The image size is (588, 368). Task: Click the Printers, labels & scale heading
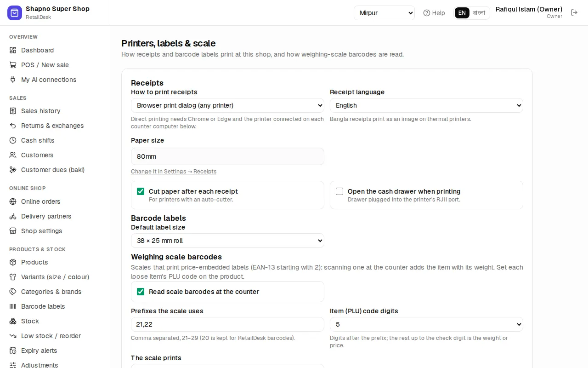169,43
